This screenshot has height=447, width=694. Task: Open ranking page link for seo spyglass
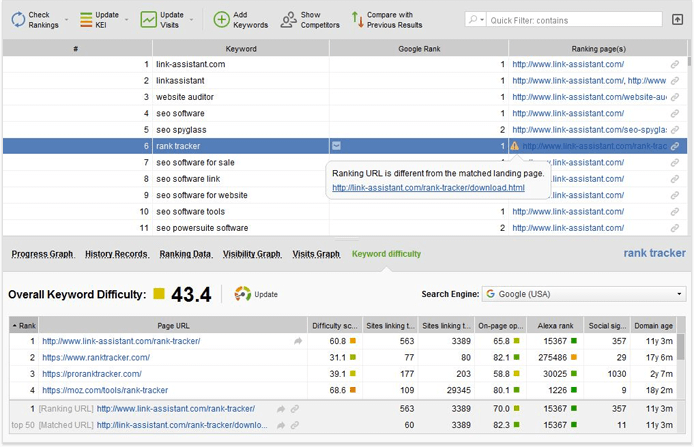tap(589, 130)
